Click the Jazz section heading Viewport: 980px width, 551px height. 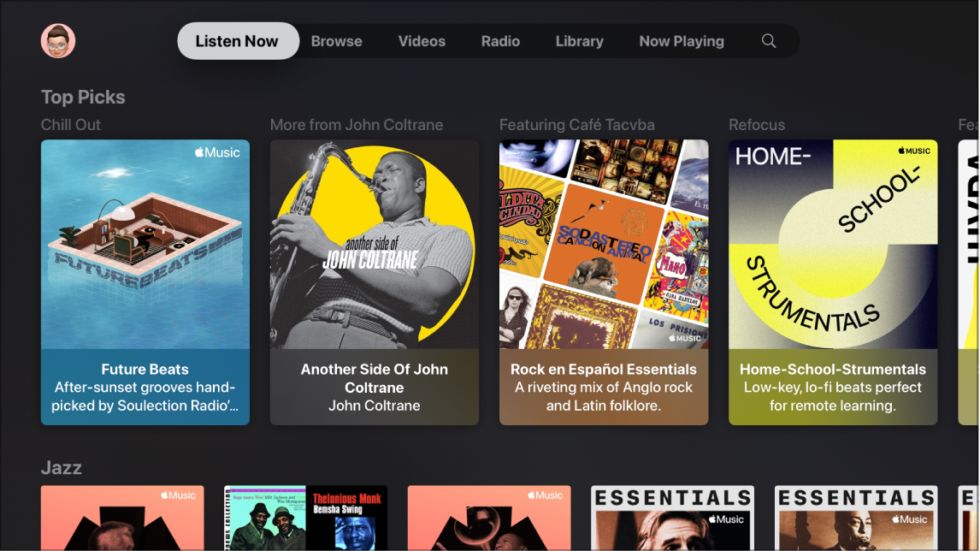tap(60, 468)
